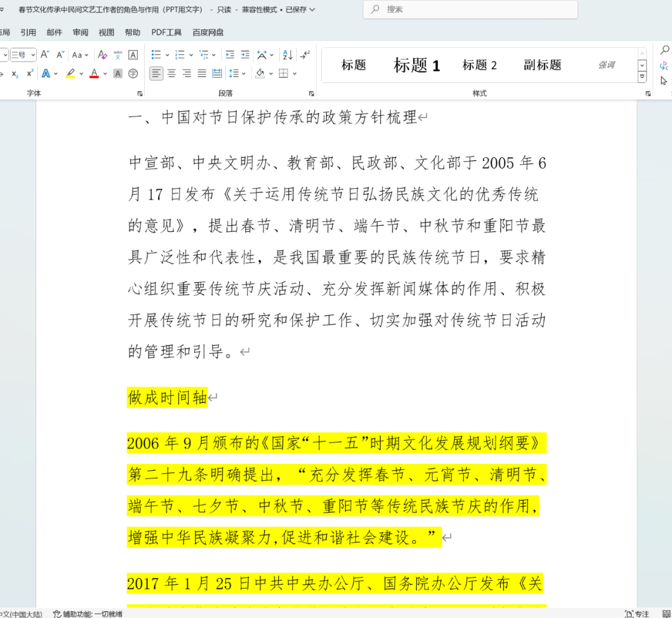Insert bulleted list

(156, 55)
